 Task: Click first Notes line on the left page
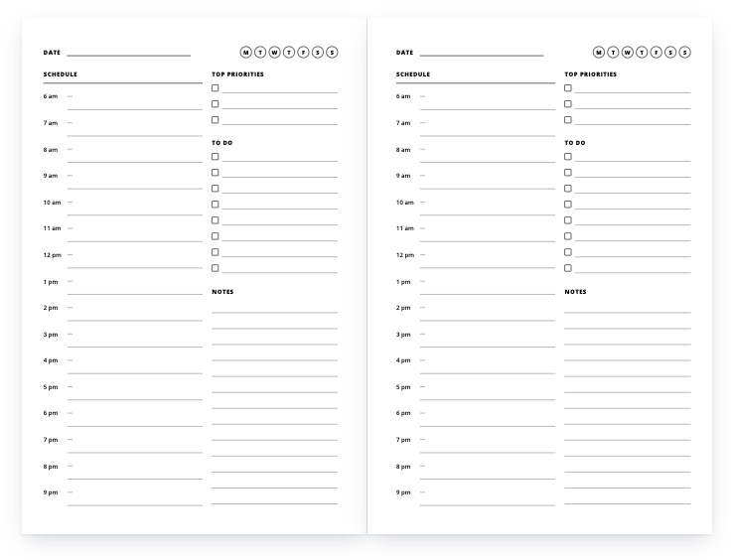pos(274,312)
